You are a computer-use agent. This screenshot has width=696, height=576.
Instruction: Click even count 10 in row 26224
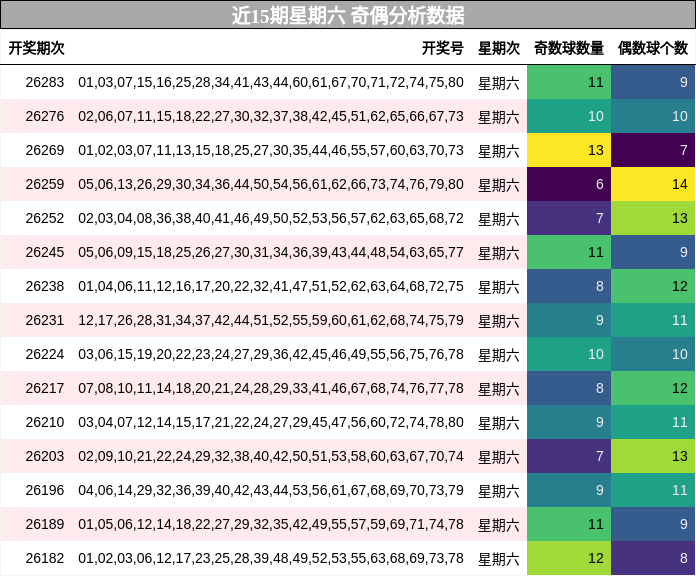pos(653,354)
